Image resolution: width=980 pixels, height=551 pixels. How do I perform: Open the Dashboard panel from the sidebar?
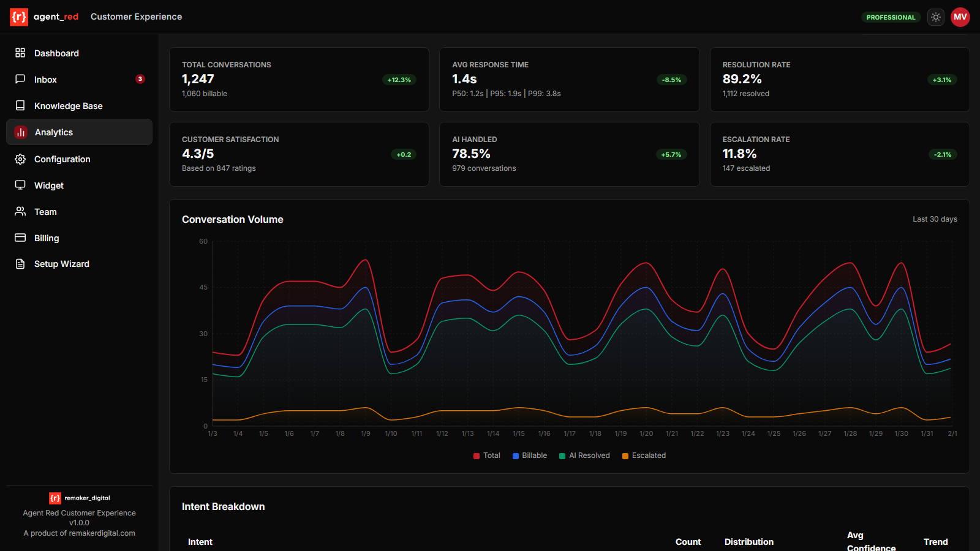(x=56, y=53)
